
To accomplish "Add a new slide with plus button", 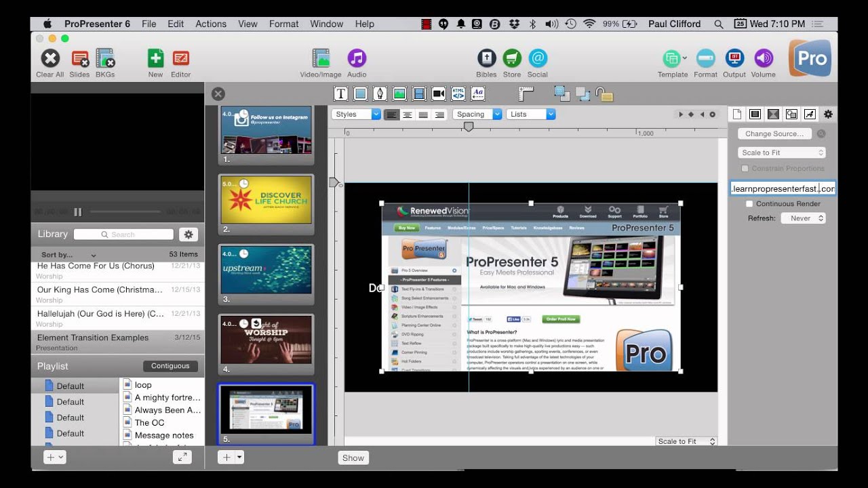I will pyautogui.click(x=226, y=457).
